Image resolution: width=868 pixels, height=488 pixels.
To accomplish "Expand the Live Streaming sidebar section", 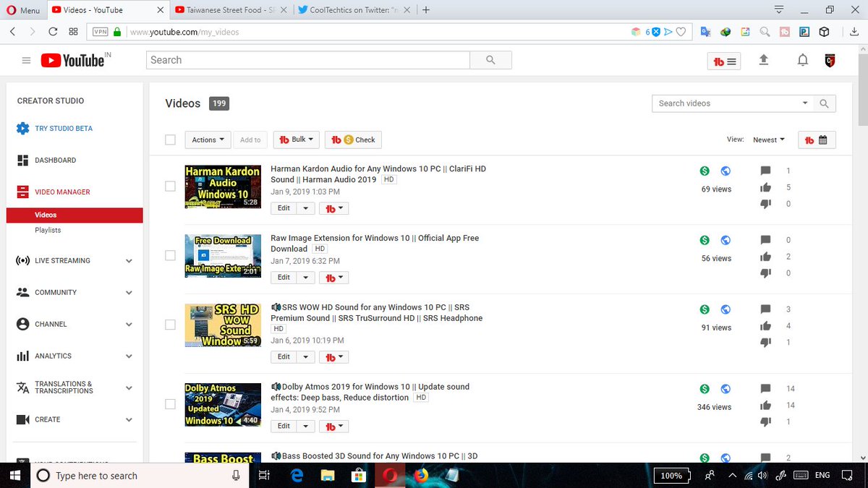I will click(129, 261).
